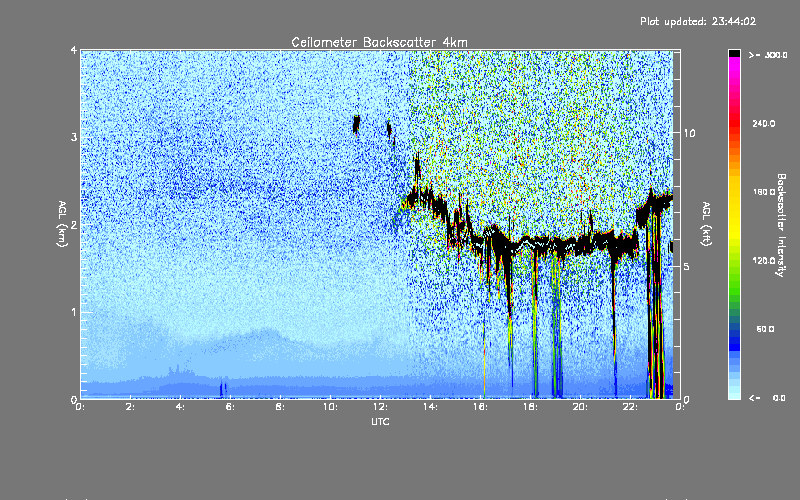
Task: Click the '1' km tick label on left axis
Action: click(x=74, y=312)
